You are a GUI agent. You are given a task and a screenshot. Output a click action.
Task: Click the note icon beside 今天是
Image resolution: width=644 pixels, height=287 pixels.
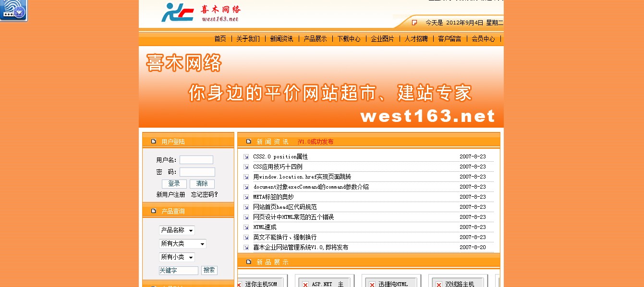coord(414,23)
